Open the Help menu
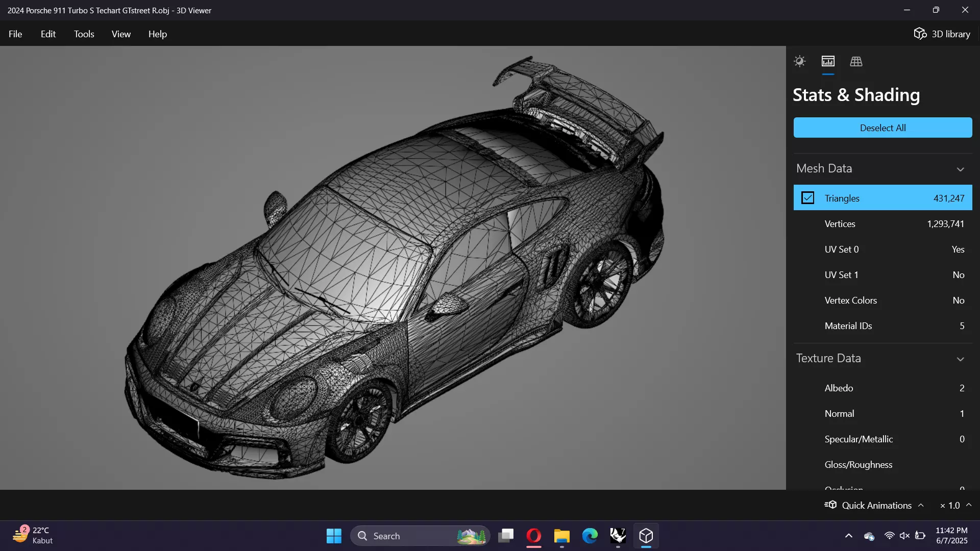Image resolution: width=980 pixels, height=551 pixels. (x=158, y=34)
